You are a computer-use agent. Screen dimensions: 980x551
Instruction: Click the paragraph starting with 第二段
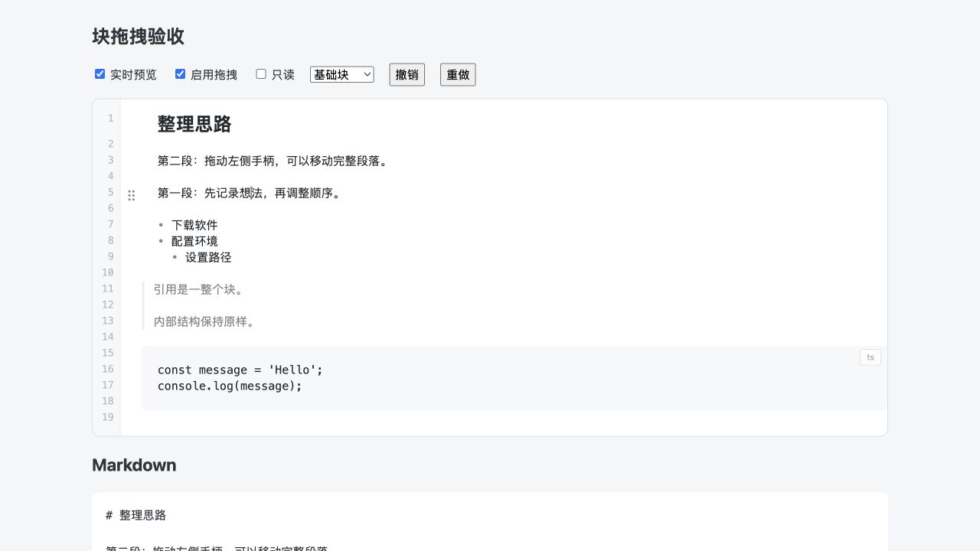coord(275,161)
